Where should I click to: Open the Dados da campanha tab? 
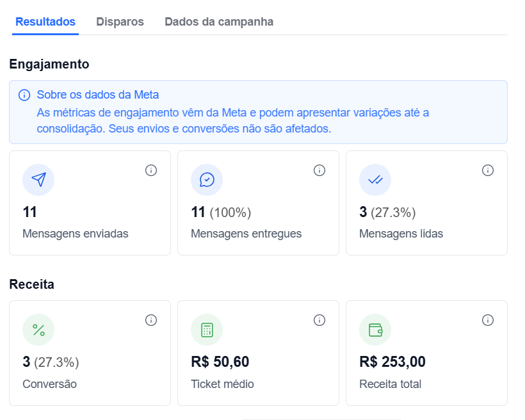pyautogui.click(x=219, y=22)
